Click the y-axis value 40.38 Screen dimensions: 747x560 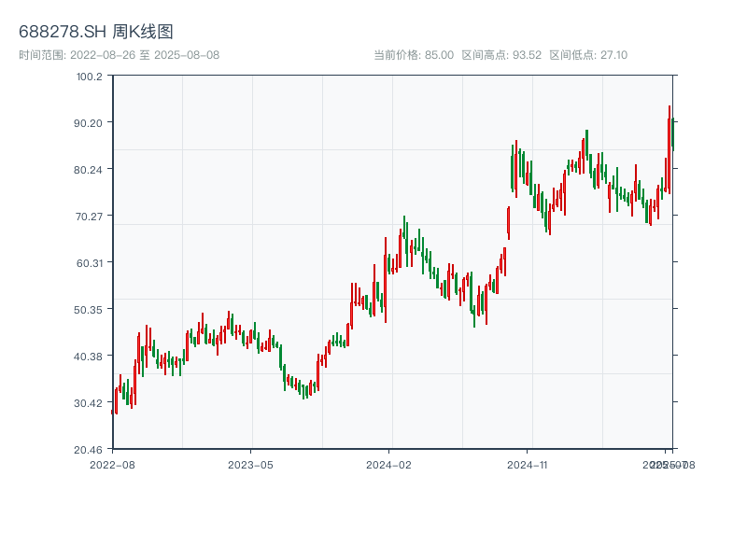pyautogui.click(x=88, y=357)
